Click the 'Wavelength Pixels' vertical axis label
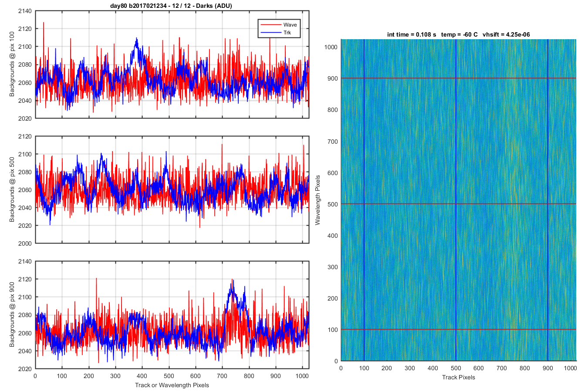 pos(318,200)
